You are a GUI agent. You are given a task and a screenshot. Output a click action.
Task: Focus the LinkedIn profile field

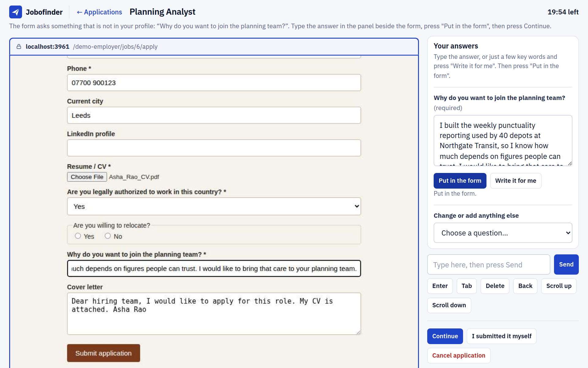(214, 148)
